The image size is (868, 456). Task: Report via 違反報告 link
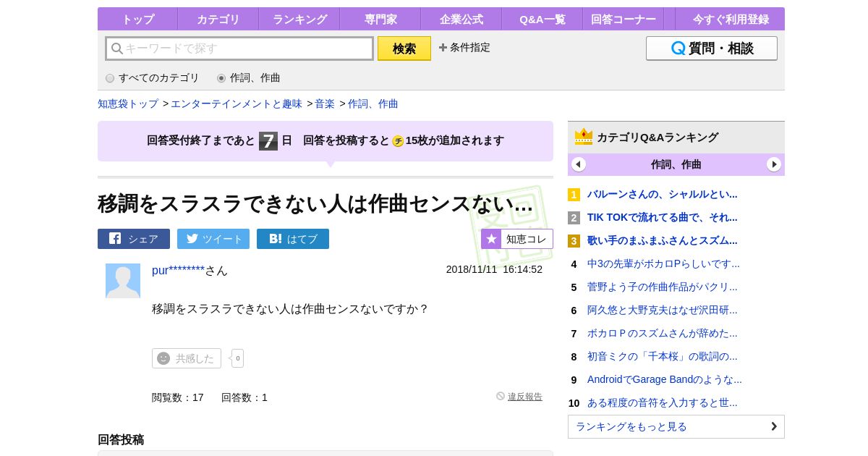[x=524, y=397]
